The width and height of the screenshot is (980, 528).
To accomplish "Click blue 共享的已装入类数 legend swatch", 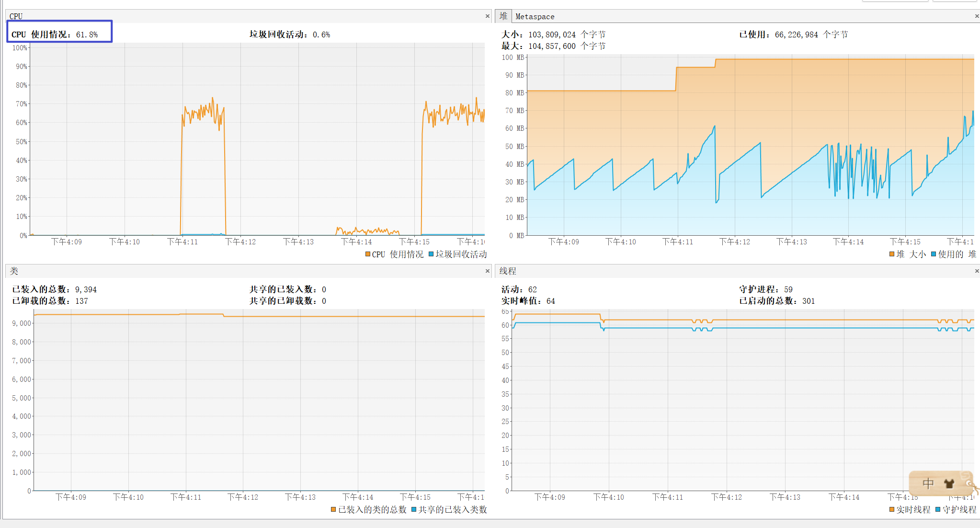I will point(414,509).
